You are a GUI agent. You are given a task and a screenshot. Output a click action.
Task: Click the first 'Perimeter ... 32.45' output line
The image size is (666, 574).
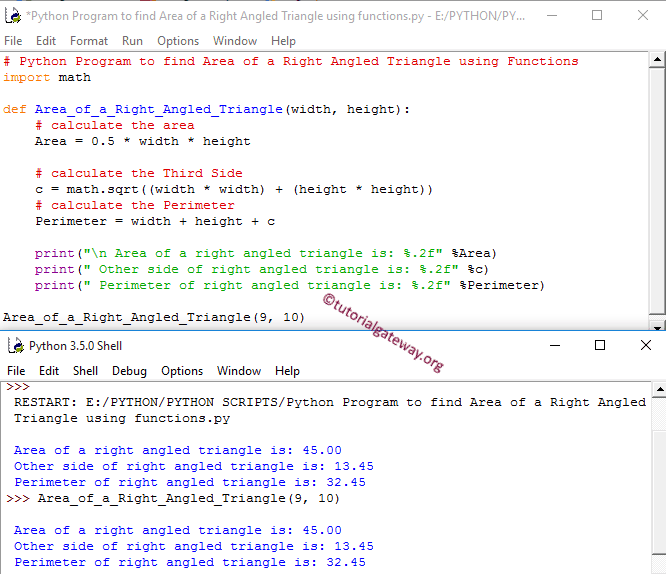pyautogui.click(x=190, y=482)
